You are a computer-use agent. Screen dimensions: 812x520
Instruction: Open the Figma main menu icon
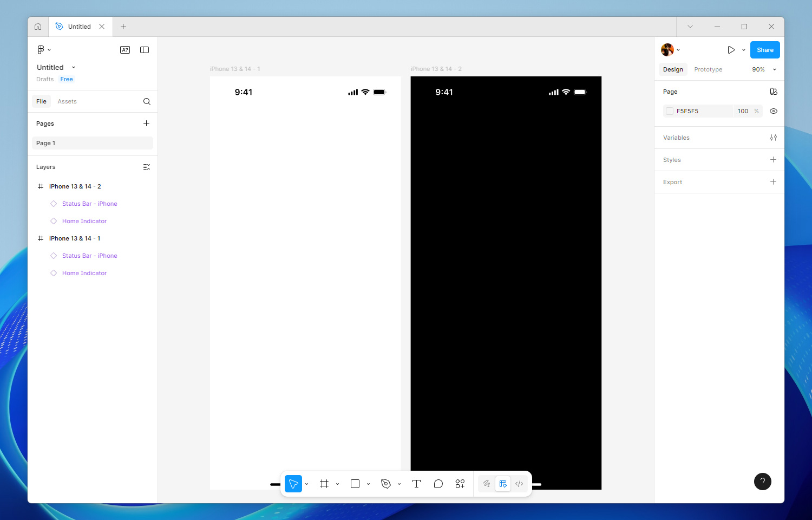coord(41,50)
